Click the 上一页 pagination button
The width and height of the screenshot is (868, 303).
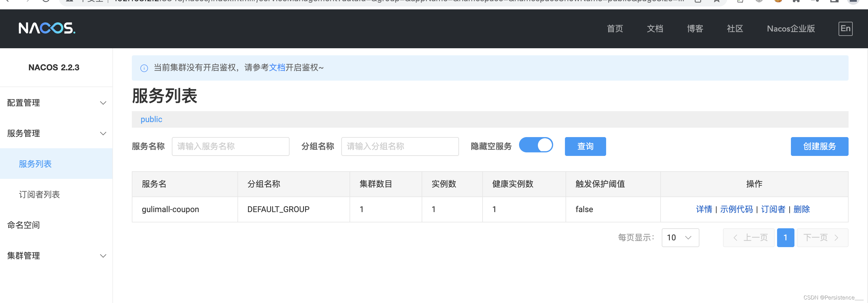pyautogui.click(x=748, y=238)
